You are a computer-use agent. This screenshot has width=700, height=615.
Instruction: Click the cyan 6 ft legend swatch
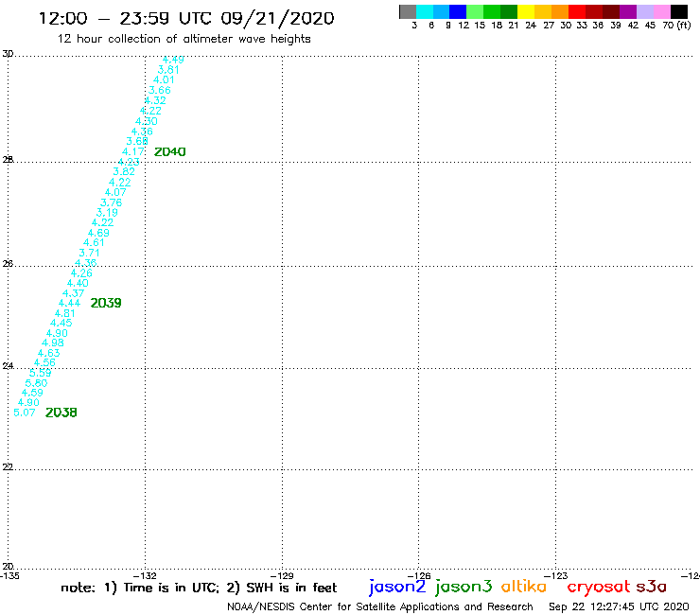(424, 11)
